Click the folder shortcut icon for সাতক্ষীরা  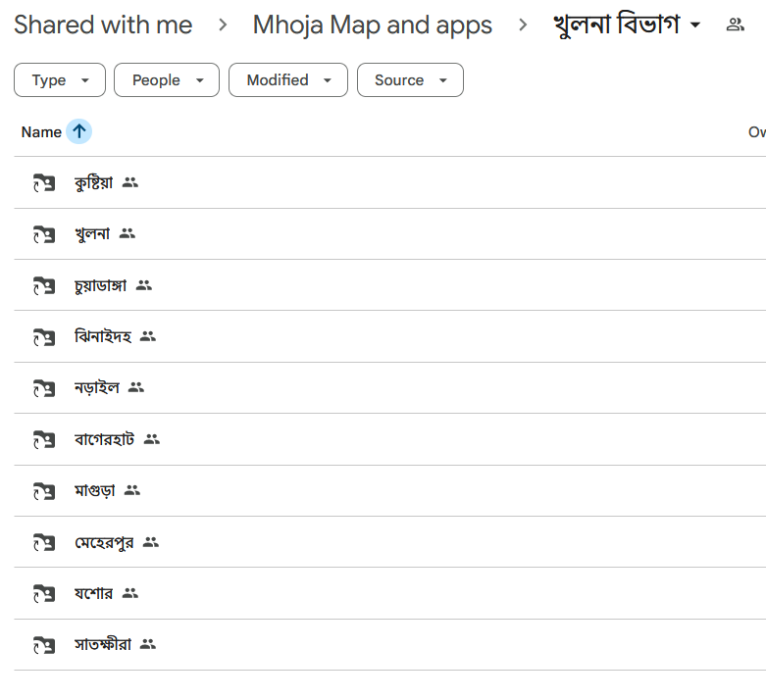click(x=44, y=645)
